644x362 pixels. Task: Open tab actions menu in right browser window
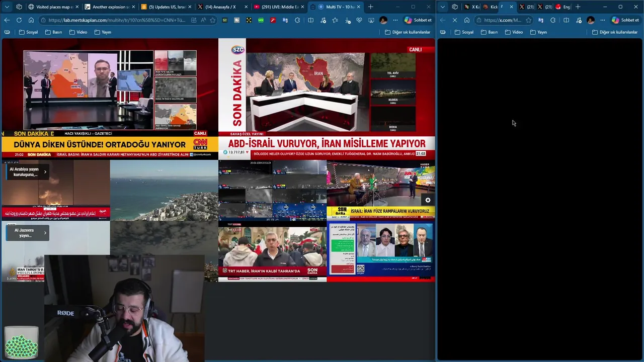[x=443, y=7]
